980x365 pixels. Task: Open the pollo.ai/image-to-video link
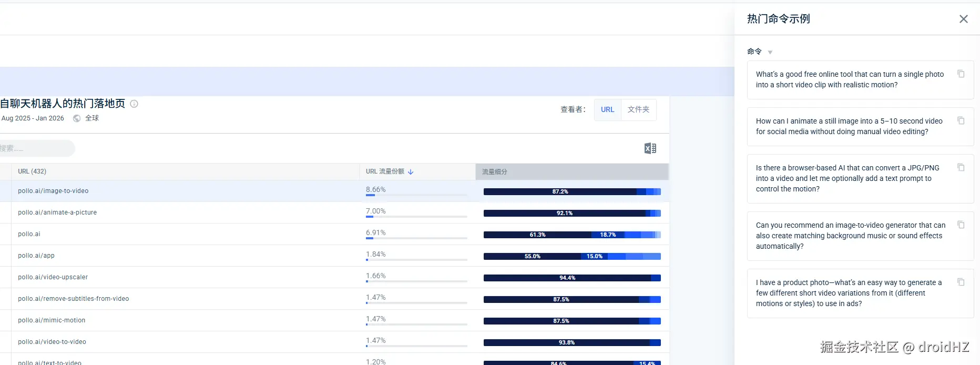click(53, 191)
